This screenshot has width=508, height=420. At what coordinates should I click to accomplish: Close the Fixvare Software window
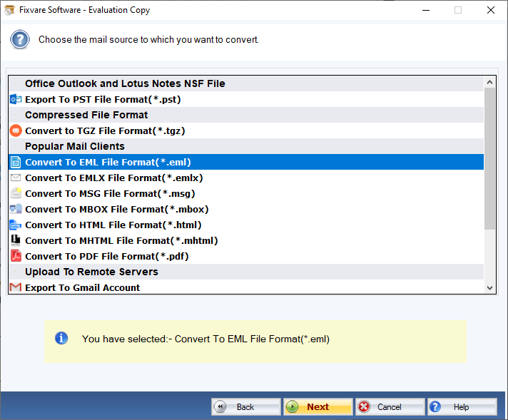click(x=490, y=10)
